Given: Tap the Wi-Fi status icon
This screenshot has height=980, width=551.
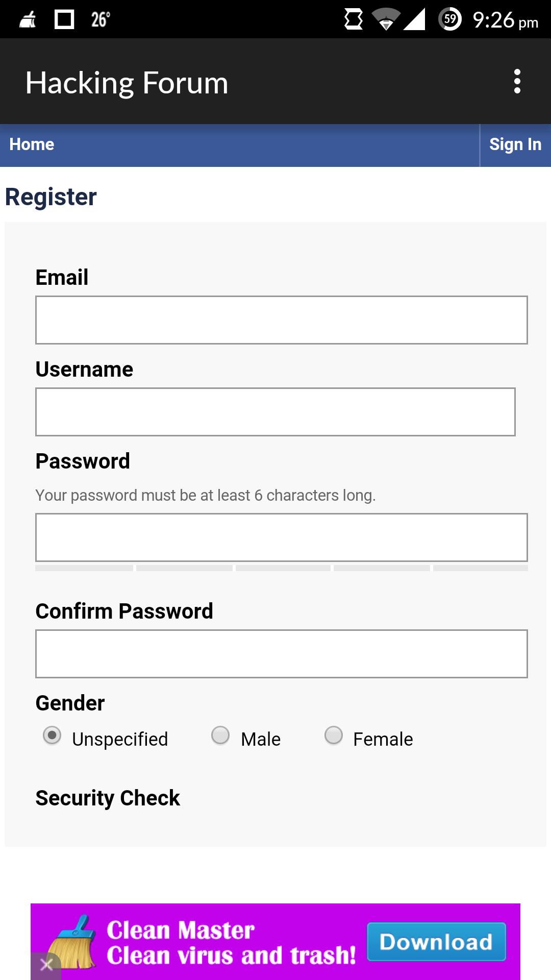Looking at the screenshot, I should pos(386,19).
